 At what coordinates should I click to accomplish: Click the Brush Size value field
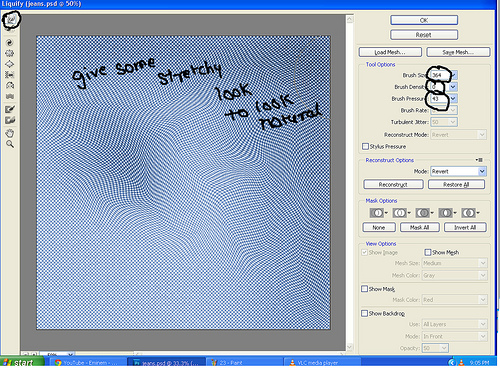pos(439,75)
